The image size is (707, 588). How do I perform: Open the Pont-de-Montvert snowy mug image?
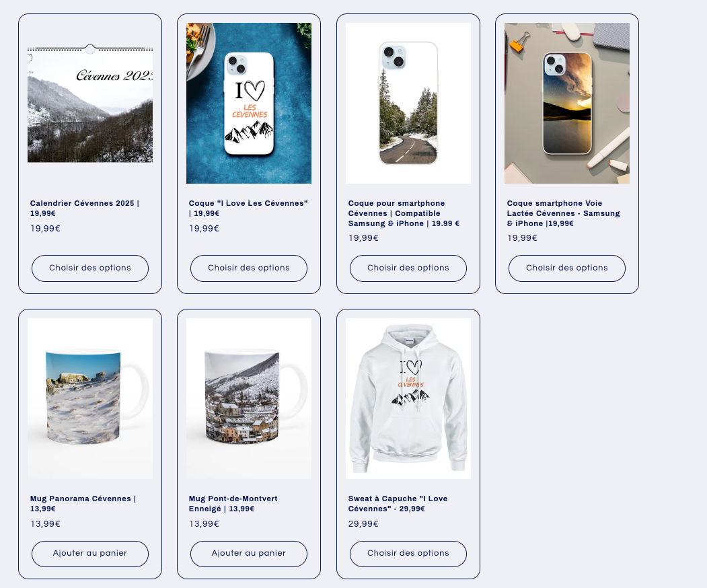[x=249, y=398]
